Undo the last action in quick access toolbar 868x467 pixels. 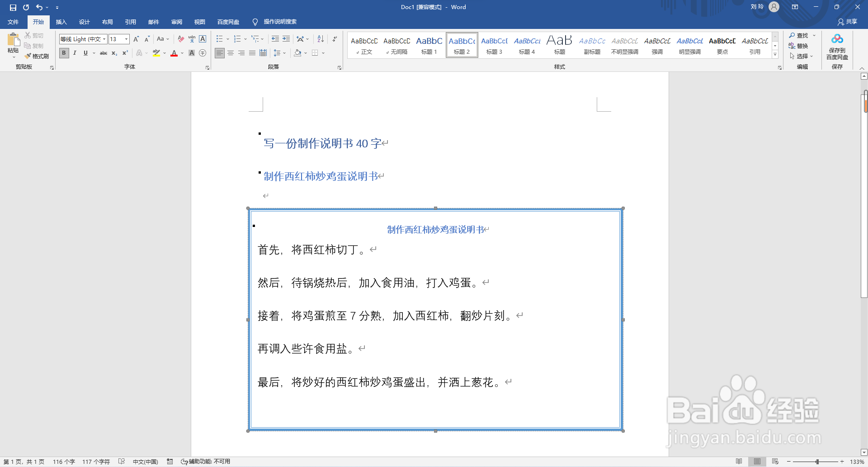pyautogui.click(x=39, y=7)
